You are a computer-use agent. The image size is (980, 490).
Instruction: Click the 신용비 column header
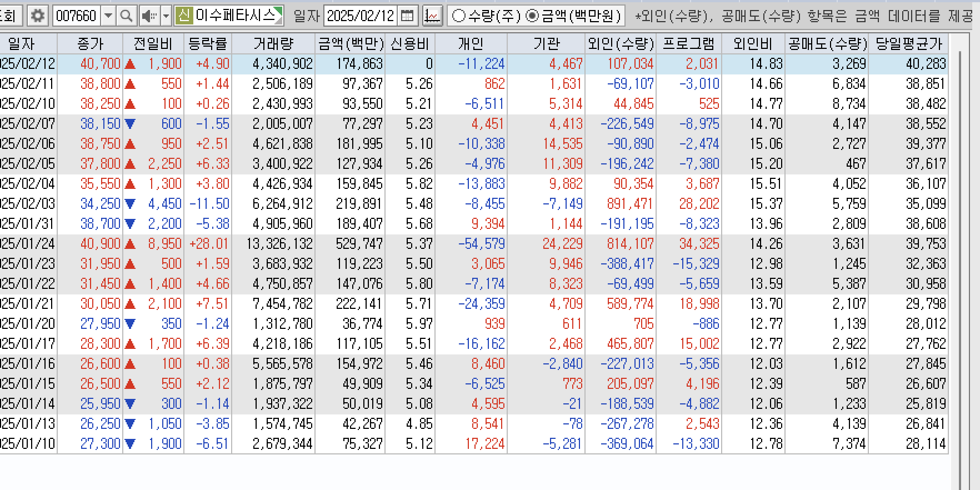410,43
